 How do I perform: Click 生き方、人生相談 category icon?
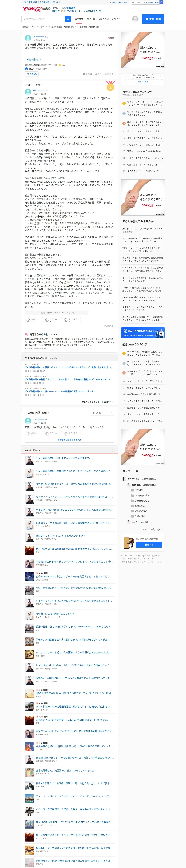coord(128,522)
